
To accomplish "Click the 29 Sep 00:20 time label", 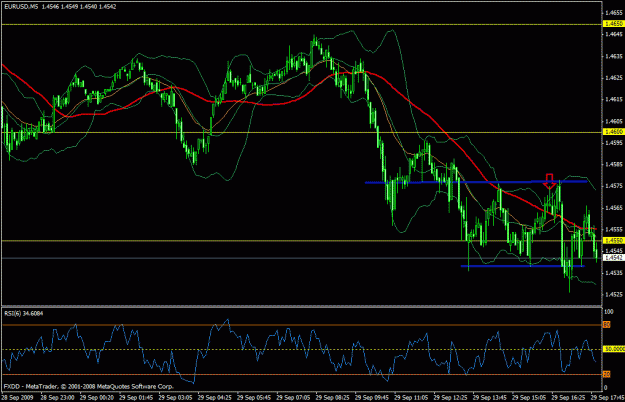I will pyautogui.click(x=96, y=398).
